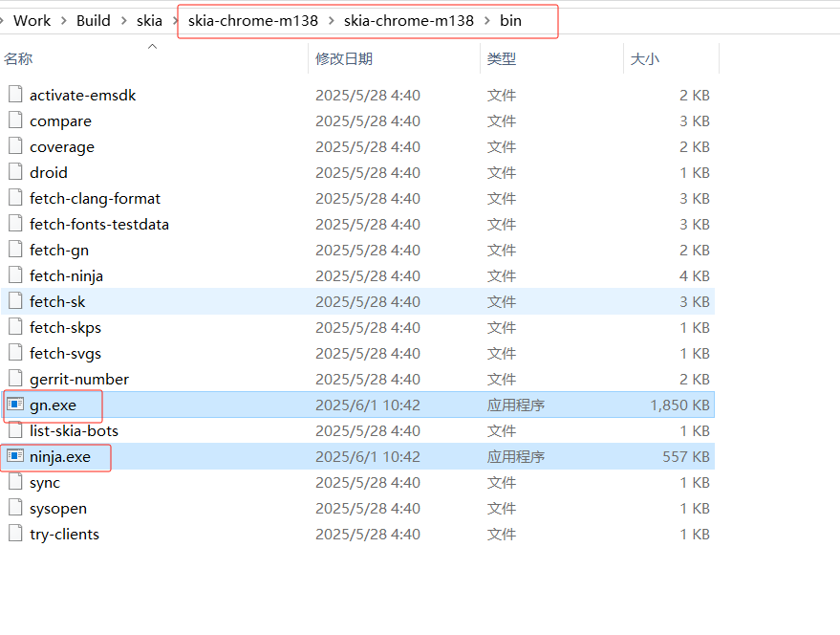Click the compare file icon
Viewport: 840px width, 635px height.
[x=15, y=120]
